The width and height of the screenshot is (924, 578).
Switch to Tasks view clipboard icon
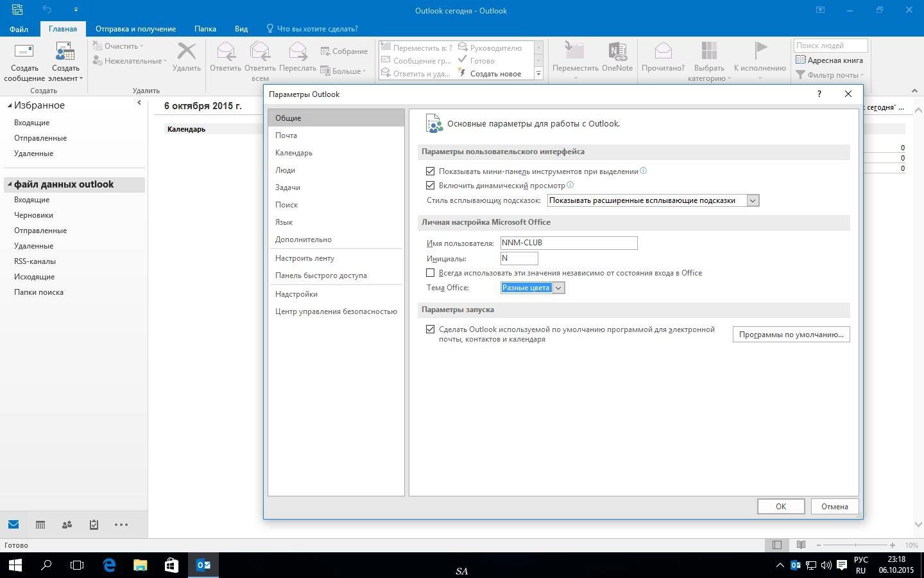click(94, 525)
